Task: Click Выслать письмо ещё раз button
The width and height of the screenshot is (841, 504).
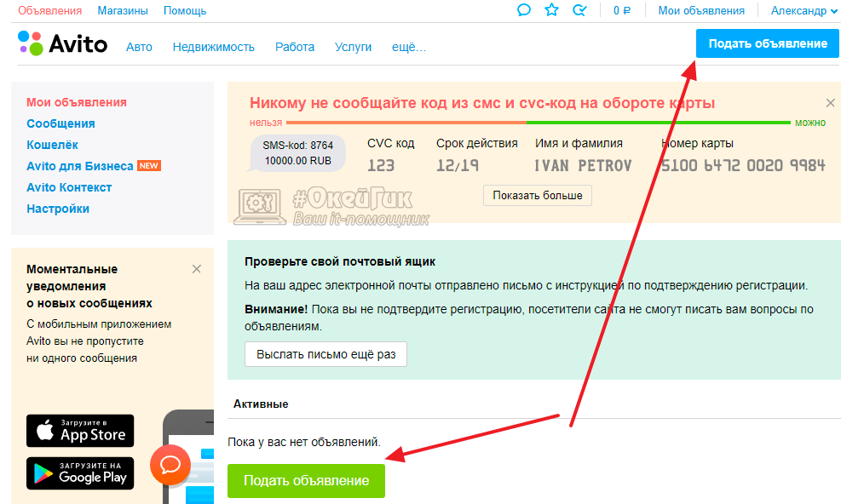Action: click(x=325, y=354)
